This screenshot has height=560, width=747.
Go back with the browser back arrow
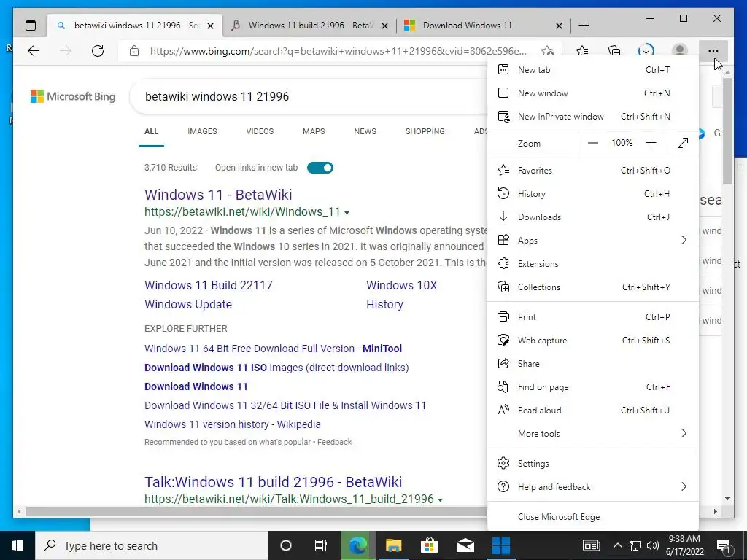tap(34, 50)
